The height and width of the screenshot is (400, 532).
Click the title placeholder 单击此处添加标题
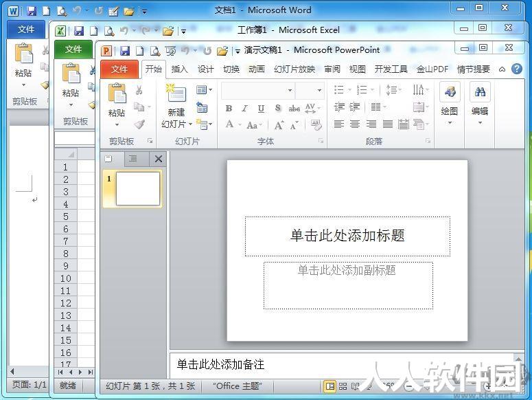pyautogui.click(x=347, y=236)
